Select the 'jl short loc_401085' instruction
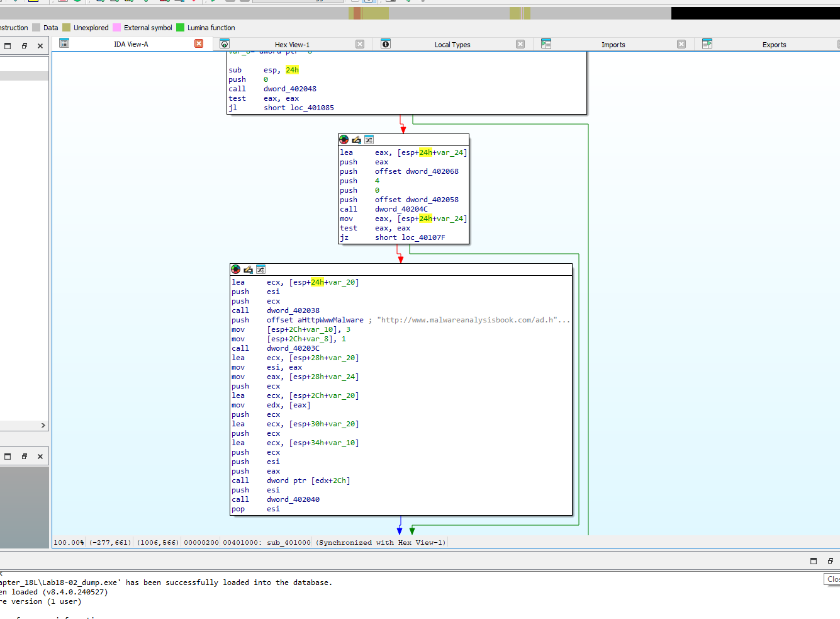 click(281, 108)
